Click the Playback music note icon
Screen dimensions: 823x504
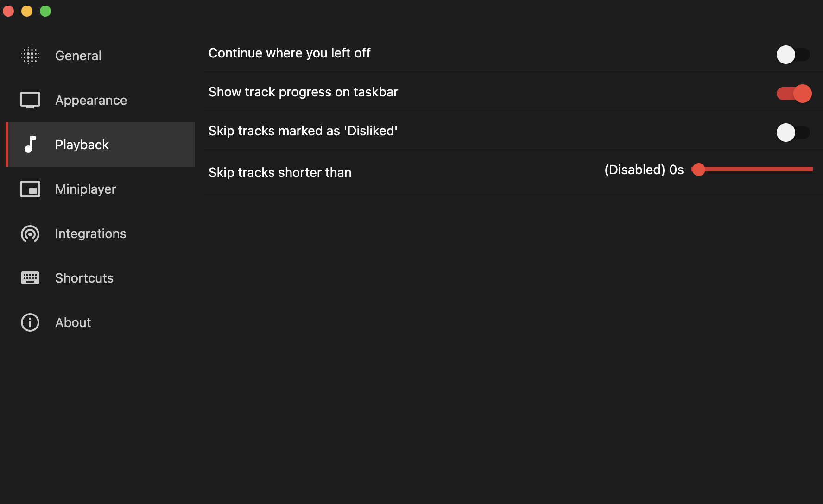30,145
